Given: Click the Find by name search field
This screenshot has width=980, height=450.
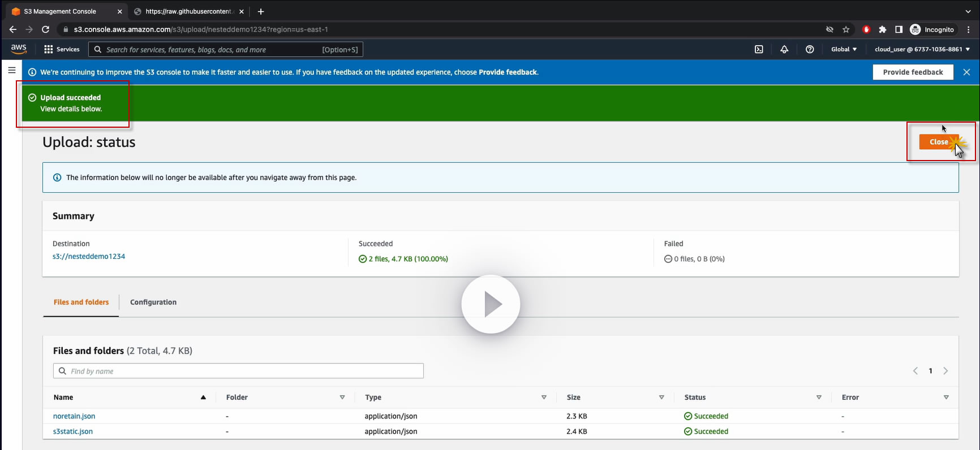Looking at the screenshot, I should pos(238,371).
